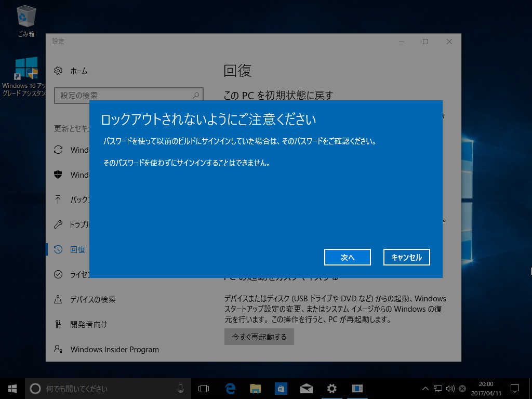Switch to the Mail app on taskbar
This screenshot has height=399, width=532.
click(306, 388)
